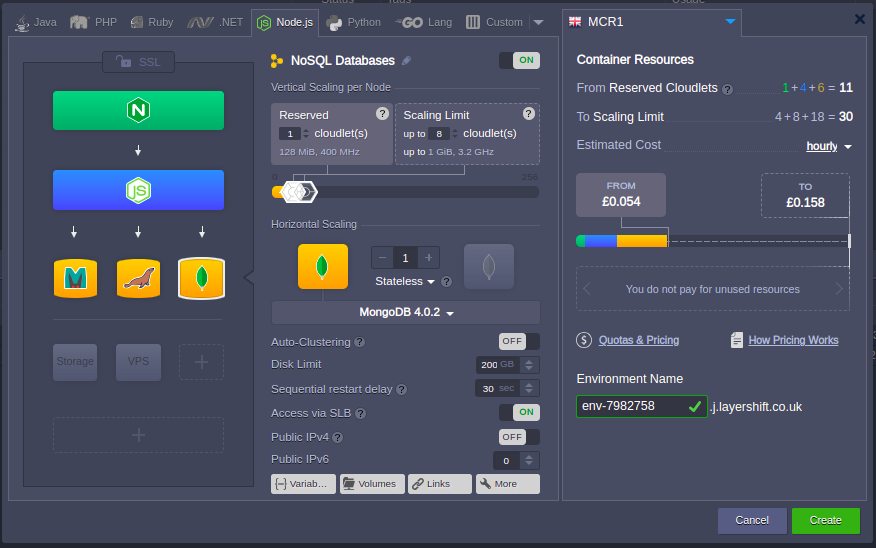
Task: Toggle Public IPv4 switch
Action: click(x=520, y=437)
